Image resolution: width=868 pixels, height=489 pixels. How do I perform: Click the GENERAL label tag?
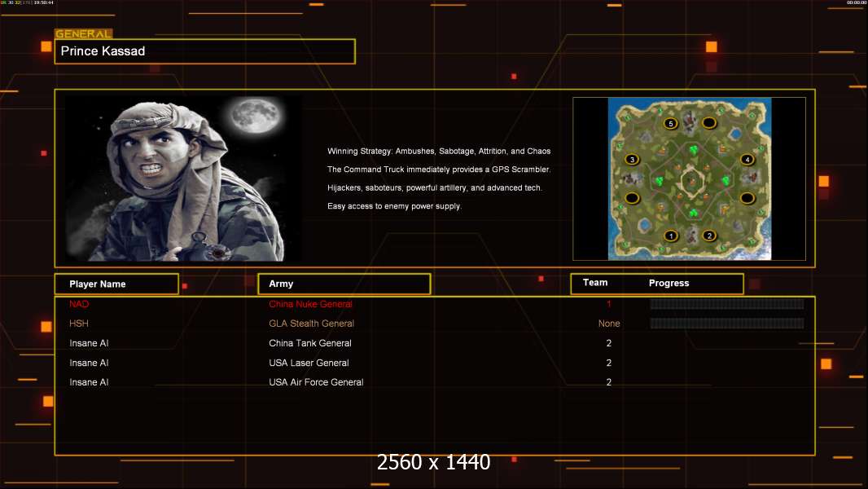84,33
